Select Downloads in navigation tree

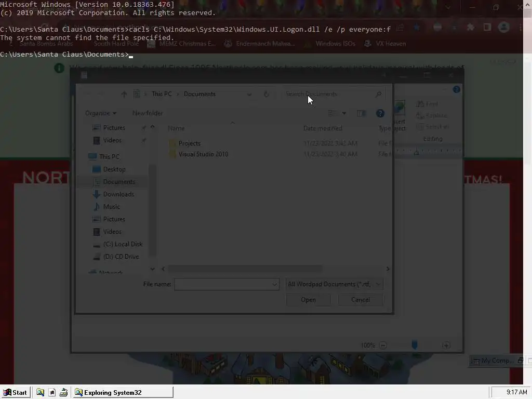(x=118, y=194)
